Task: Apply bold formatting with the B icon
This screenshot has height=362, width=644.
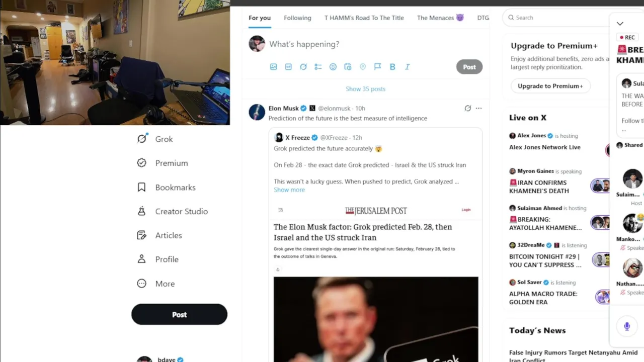Action: 392,67
